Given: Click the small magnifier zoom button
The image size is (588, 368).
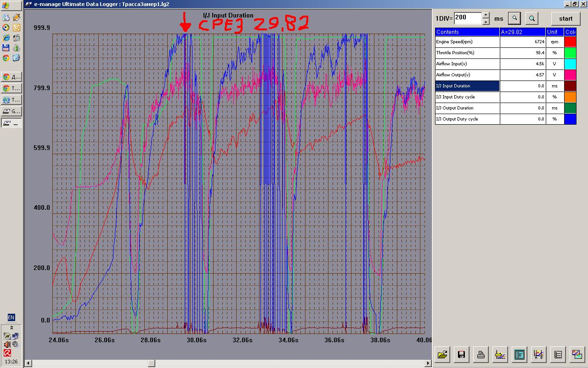Looking at the screenshot, I should (x=515, y=18).
